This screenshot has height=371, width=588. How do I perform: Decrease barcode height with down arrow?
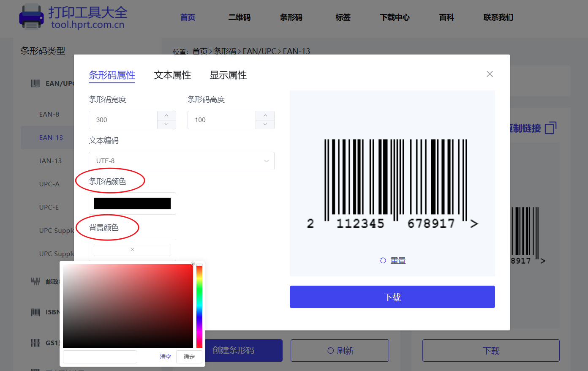pos(265,124)
